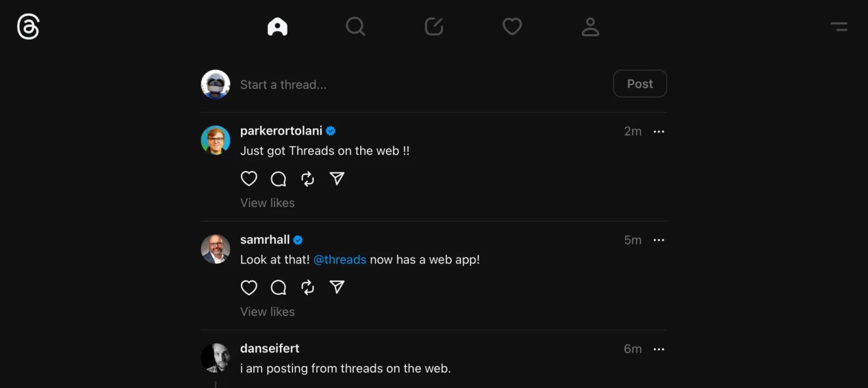Click the compose new thread icon
This screenshot has width=868, height=388.
[433, 27]
